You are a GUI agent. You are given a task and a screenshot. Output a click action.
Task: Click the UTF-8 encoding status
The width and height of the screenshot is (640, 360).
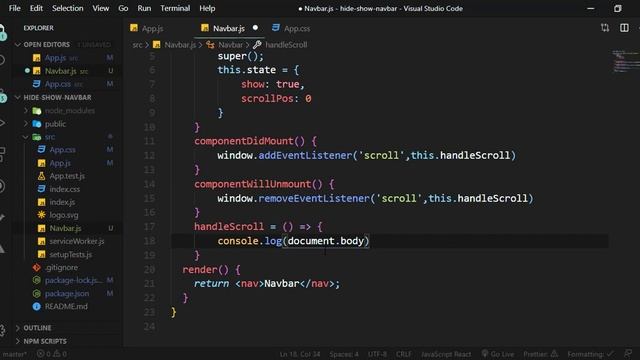[x=377, y=354]
